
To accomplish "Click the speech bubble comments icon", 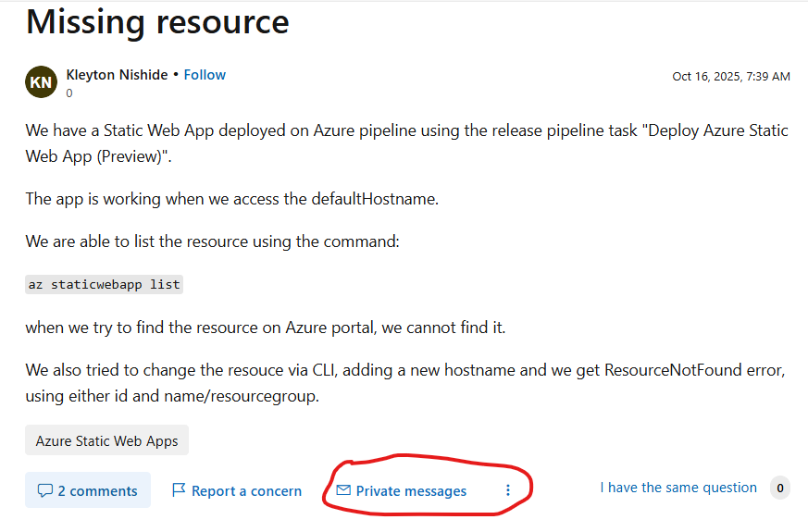I will (x=44, y=491).
